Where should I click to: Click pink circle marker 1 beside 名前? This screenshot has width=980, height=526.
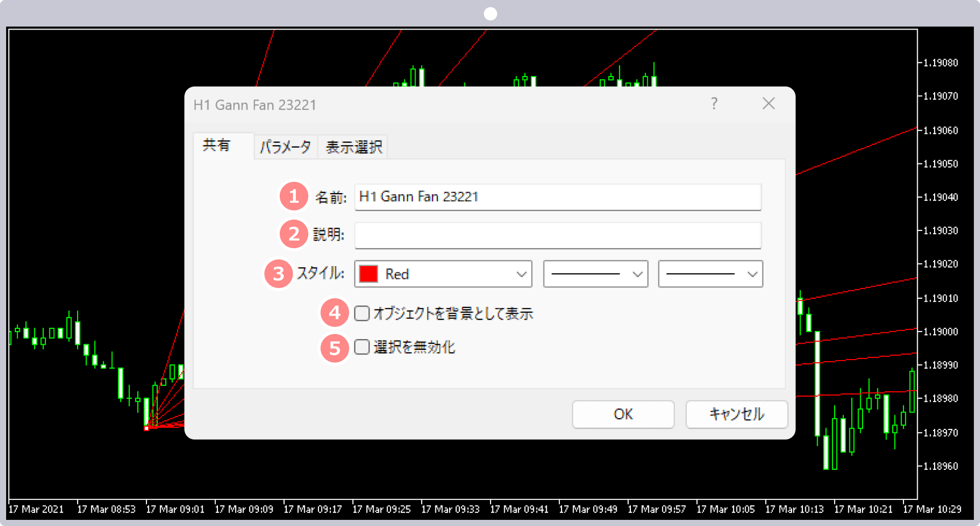293,196
